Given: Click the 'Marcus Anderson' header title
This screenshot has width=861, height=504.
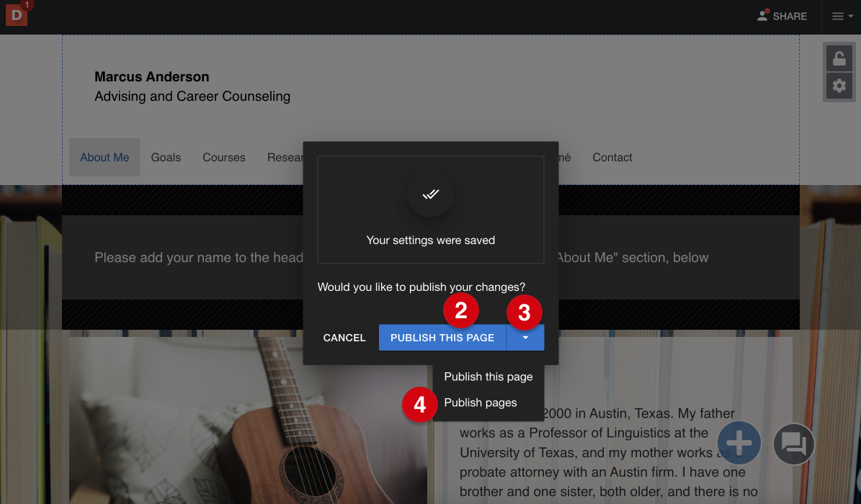Looking at the screenshot, I should [151, 77].
